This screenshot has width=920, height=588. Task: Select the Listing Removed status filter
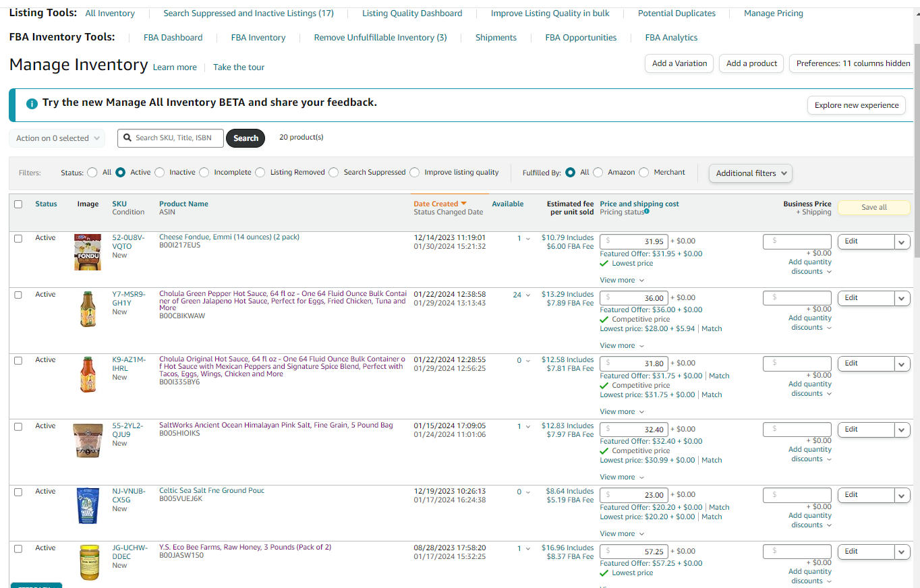click(x=260, y=173)
